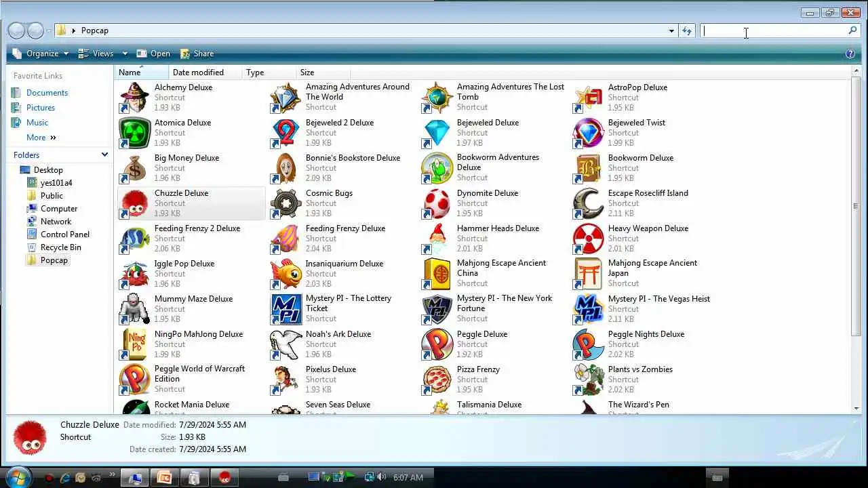Click the volume speaker tray icon
The image size is (868, 488).
(x=382, y=477)
